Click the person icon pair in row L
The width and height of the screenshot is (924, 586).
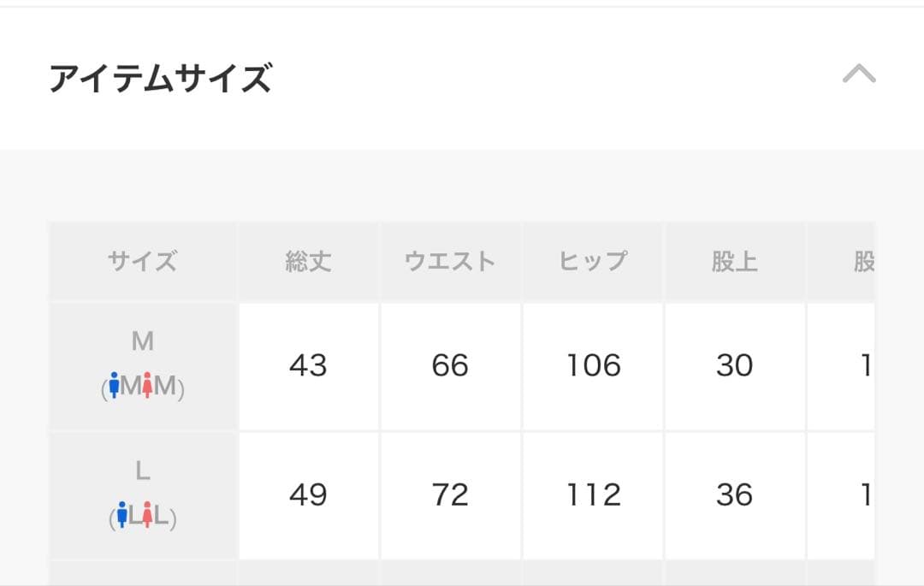[144, 515]
